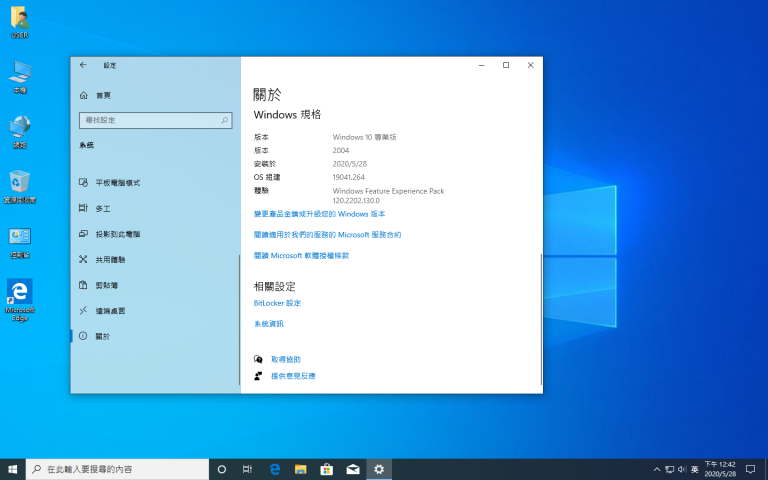
Task: Select 網路 desktop icon
Action: (20, 132)
